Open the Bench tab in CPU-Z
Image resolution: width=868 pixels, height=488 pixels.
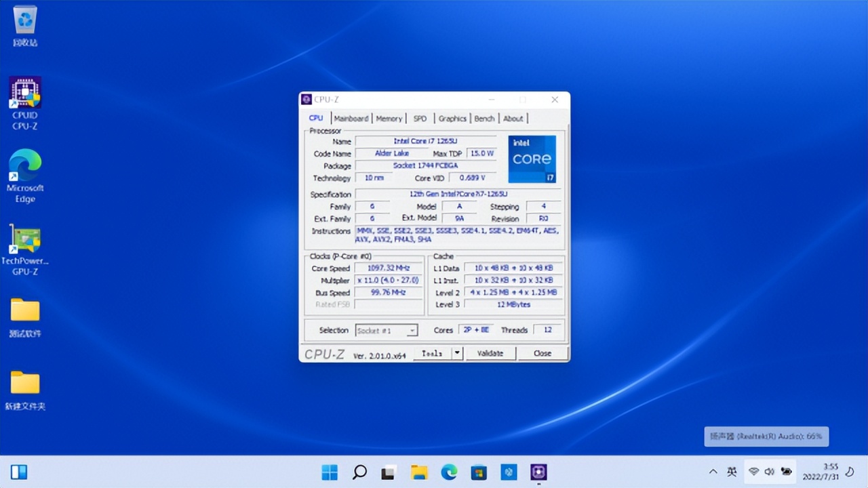coord(484,118)
